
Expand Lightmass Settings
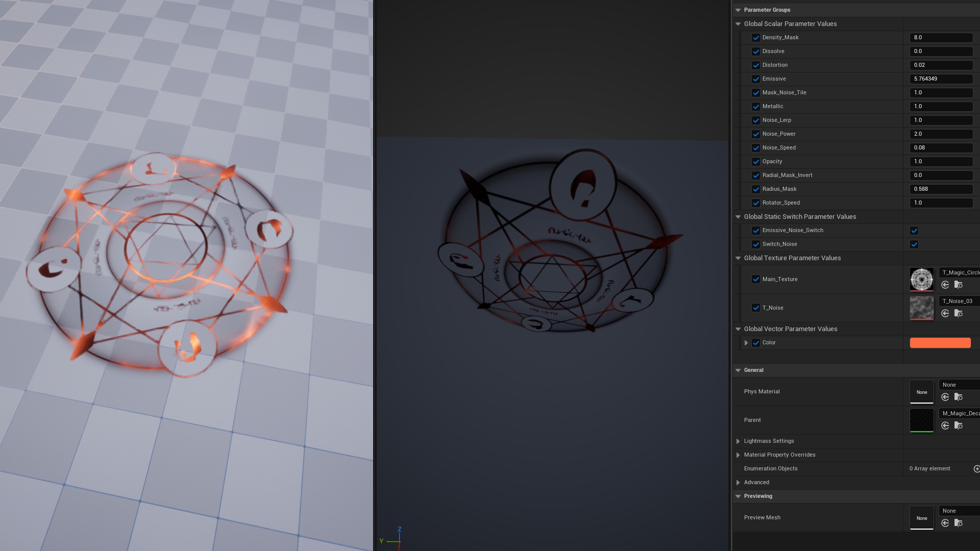coord(738,441)
